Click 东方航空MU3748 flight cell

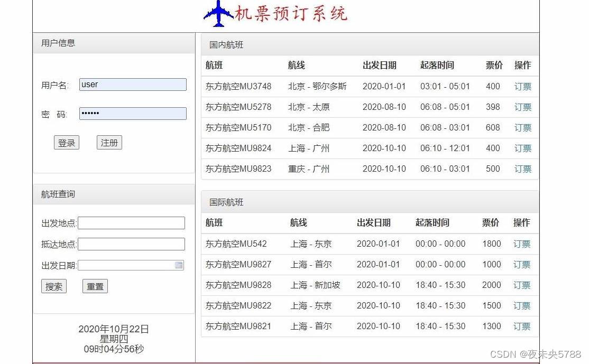(238, 86)
